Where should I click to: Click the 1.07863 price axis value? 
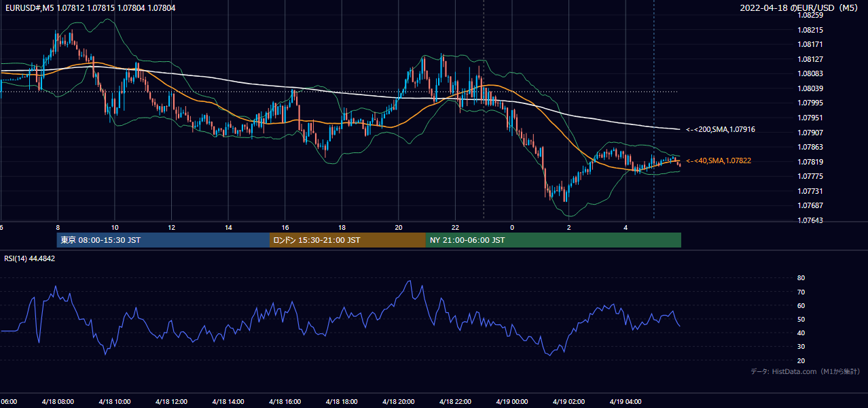810,147
